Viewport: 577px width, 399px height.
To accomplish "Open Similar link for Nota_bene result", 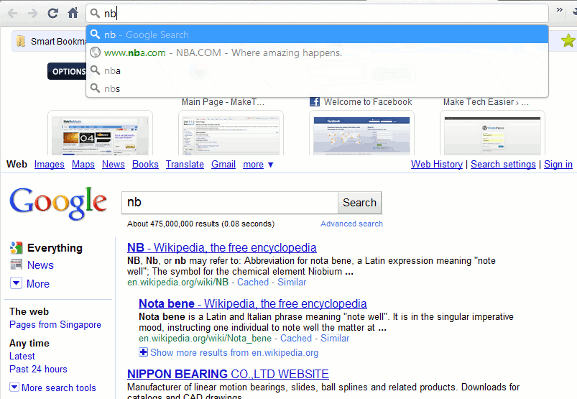I will 335,338.
